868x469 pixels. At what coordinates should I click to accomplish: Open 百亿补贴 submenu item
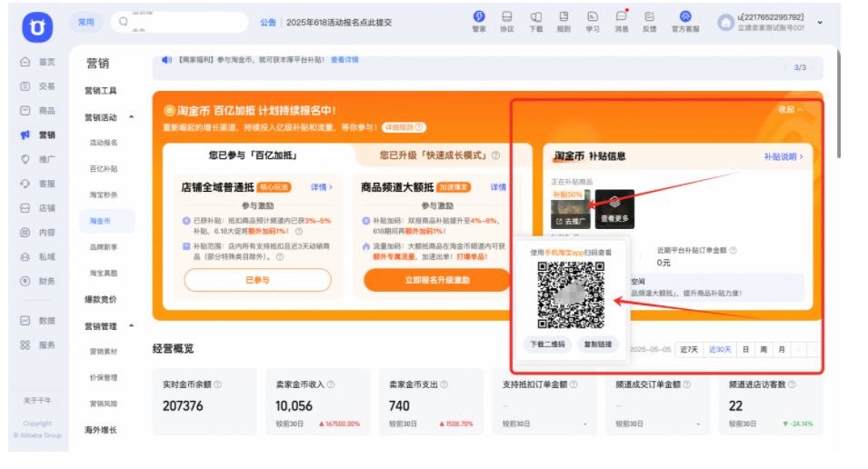click(104, 169)
